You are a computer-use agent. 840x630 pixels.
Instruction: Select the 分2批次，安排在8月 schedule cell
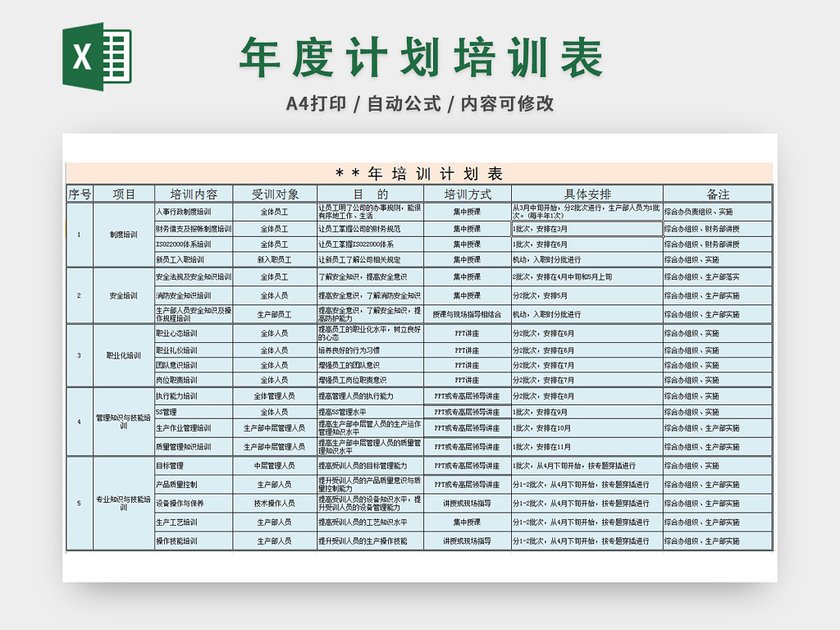pyautogui.click(x=587, y=396)
